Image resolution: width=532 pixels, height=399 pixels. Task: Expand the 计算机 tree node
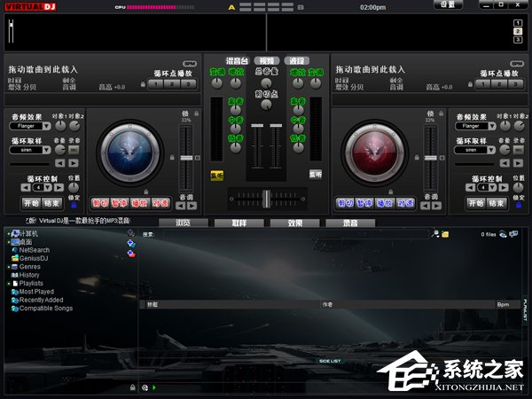9,234
